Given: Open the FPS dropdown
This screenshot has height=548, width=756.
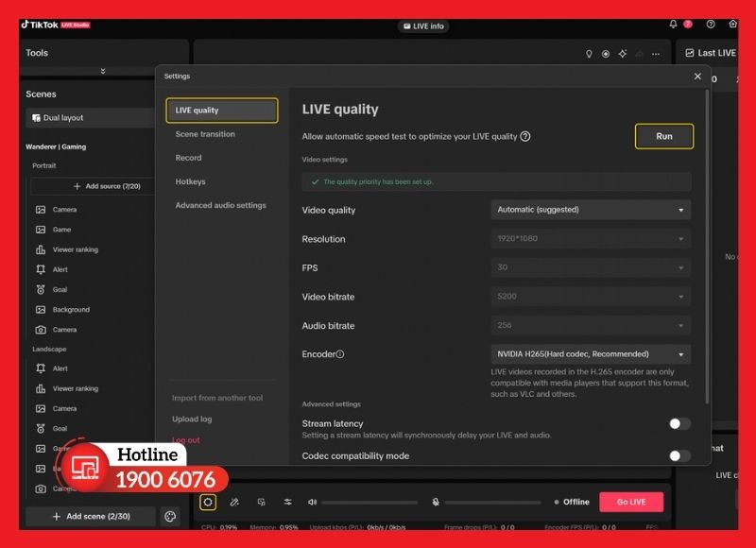Looking at the screenshot, I should tap(591, 267).
